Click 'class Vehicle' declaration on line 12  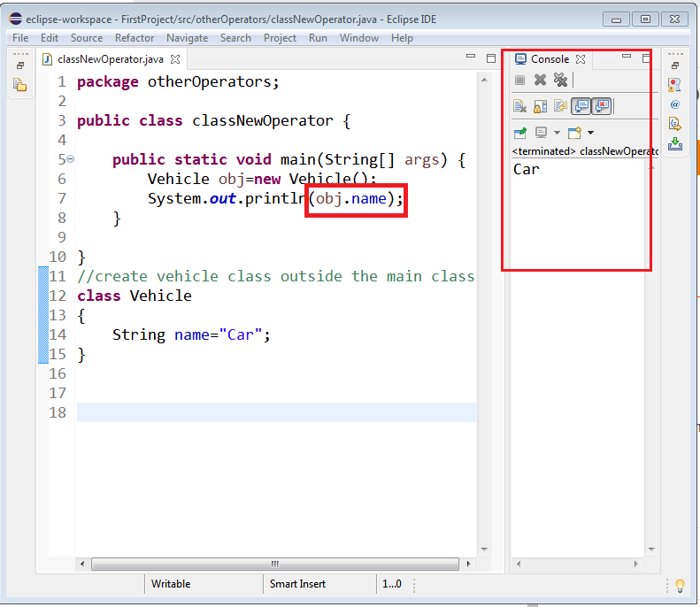click(135, 296)
